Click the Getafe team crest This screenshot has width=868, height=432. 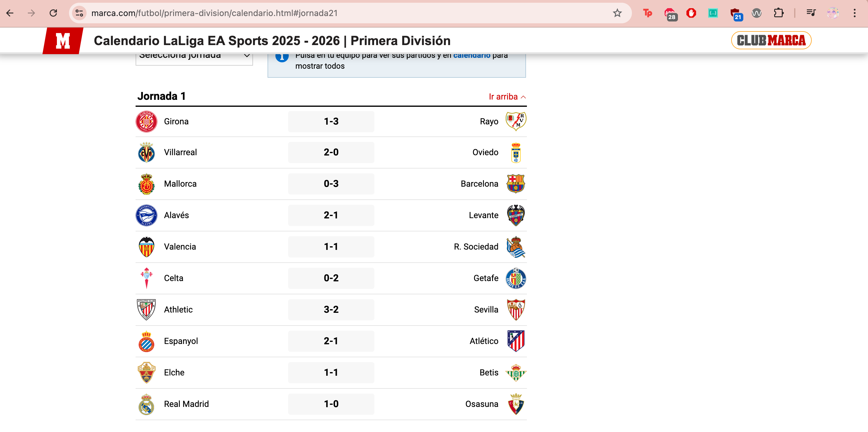coord(515,278)
